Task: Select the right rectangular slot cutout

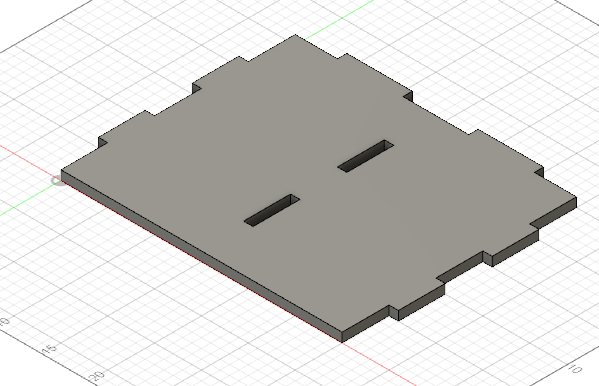Action: [x=366, y=156]
